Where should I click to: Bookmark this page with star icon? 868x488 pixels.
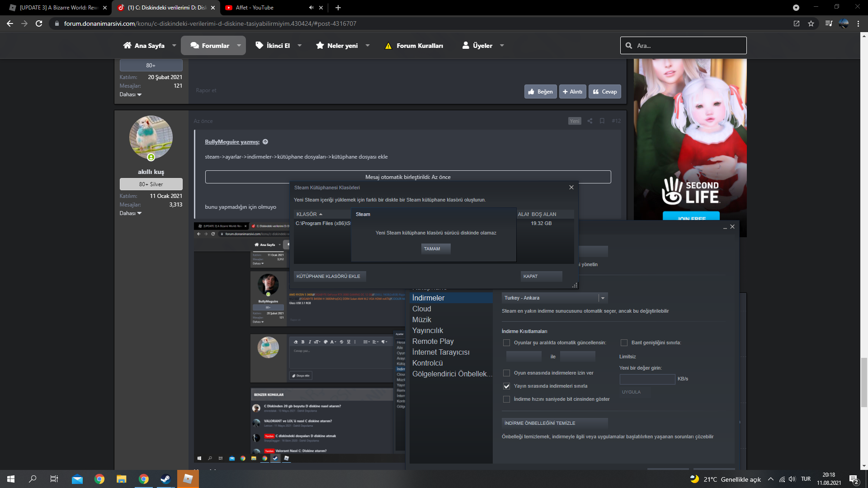(x=811, y=23)
